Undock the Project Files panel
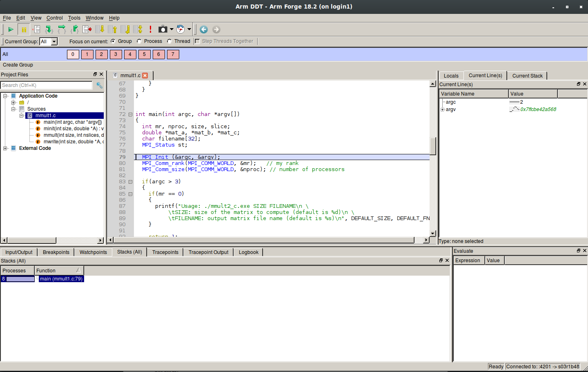Viewport: 588px width, 372px height. (x=95, y=74)
